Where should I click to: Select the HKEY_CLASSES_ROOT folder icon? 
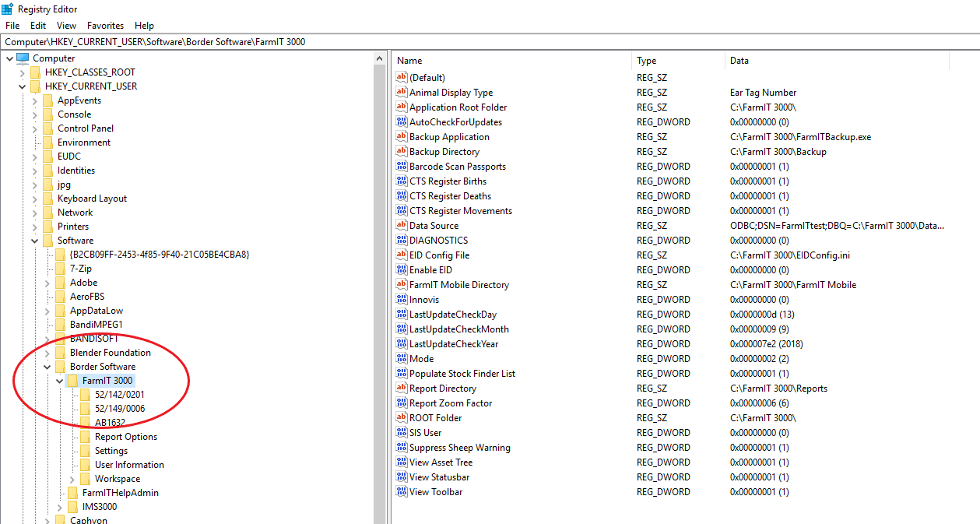(x=35, y=72)
